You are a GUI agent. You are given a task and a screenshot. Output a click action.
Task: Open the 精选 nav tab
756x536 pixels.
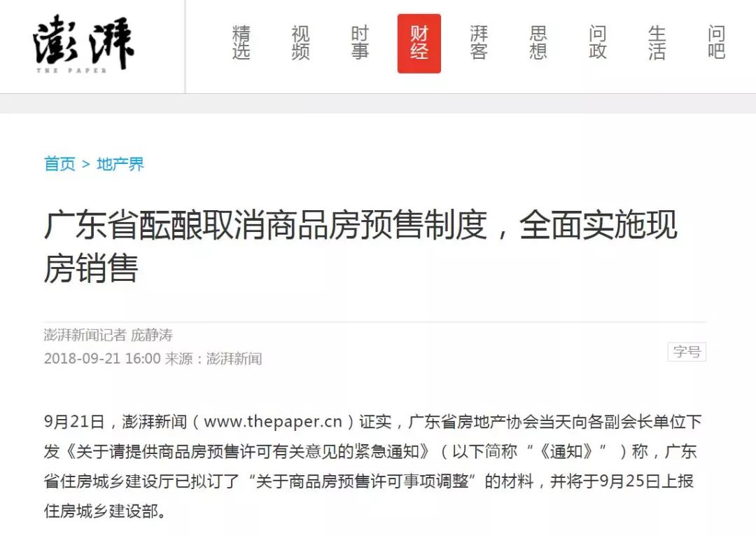[241, 43]
